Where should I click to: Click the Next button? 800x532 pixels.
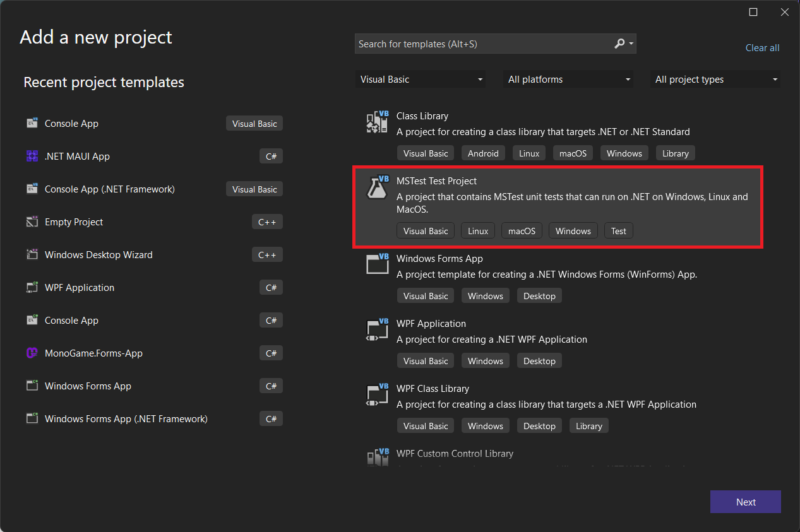pos(745,502)
